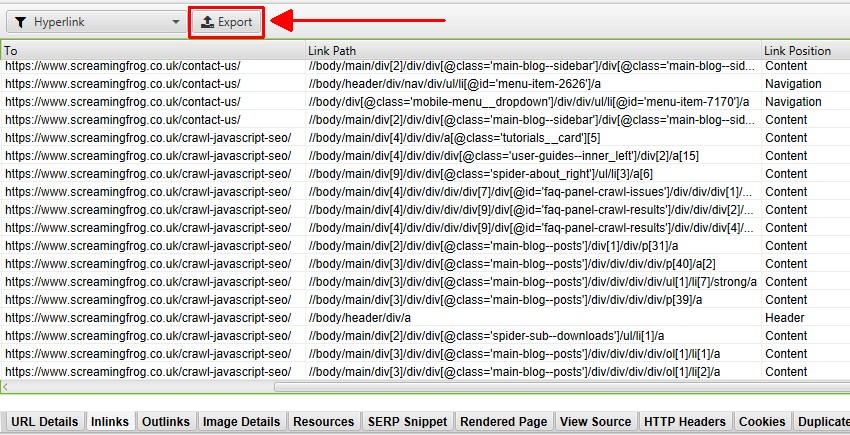Viewport: 850px width, 435px height.
Task: Open the Hyperlink filter dropdown
Action: pos(96,22)
